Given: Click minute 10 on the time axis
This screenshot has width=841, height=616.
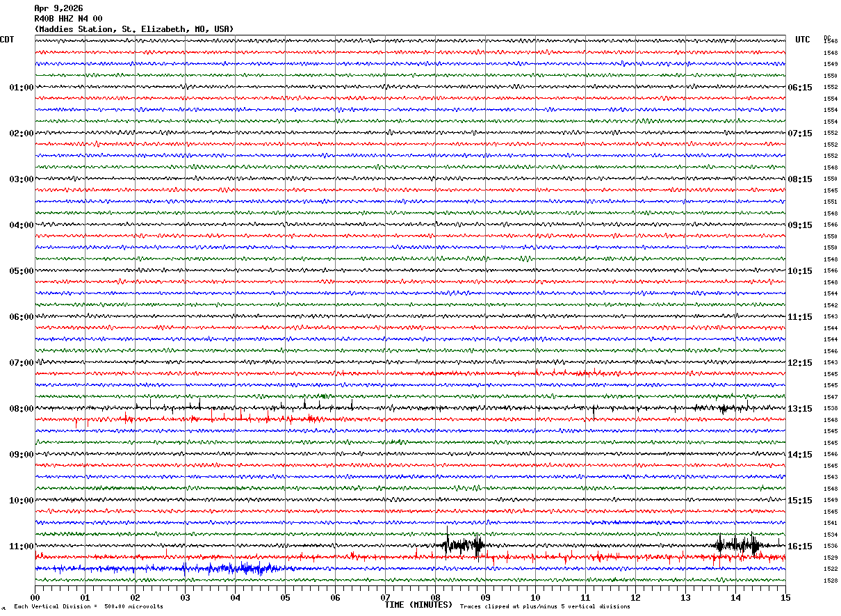Looking at the screenshot, I should coord(535,597).
